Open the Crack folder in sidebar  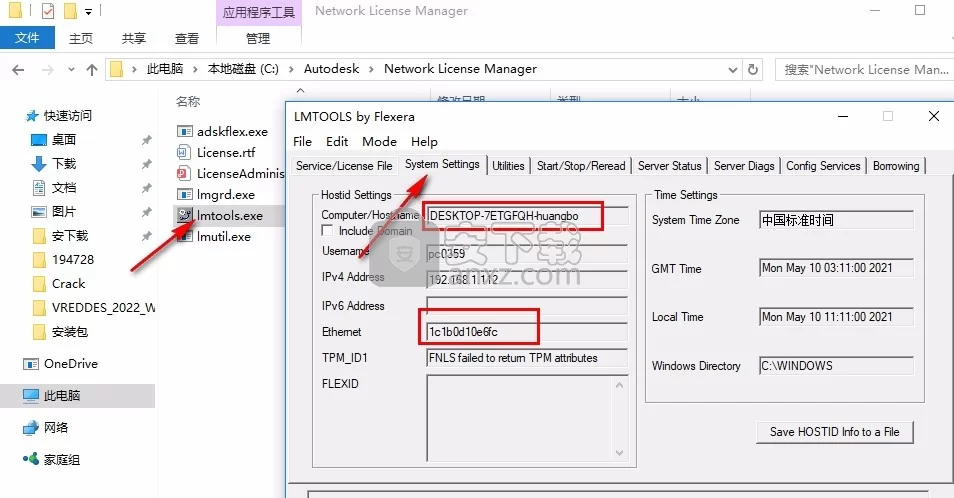[x=68, y=283]
